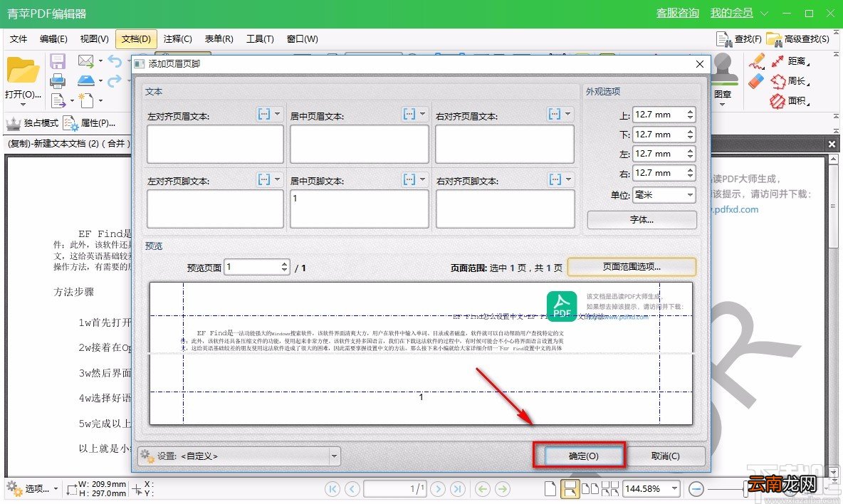
Task: Click the center footer text field
Action: (x=359, y=209)
